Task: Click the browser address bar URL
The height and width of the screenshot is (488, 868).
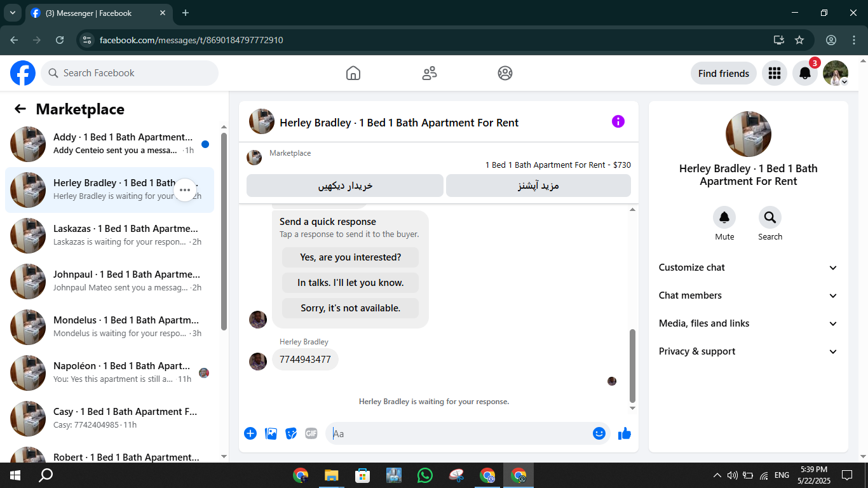Action: (191, 40)
